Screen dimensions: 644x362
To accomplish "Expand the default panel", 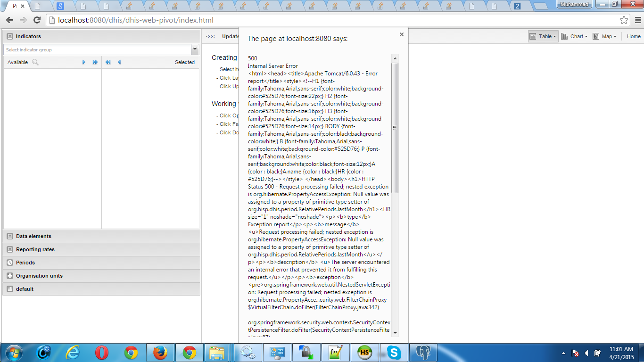I will pyautogui.click(x=101, y=289).
